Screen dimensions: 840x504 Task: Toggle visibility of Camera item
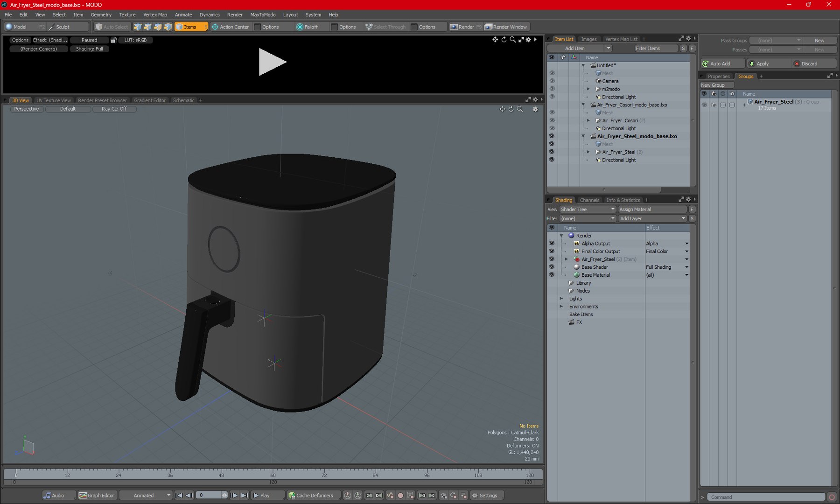click(552, 81)
